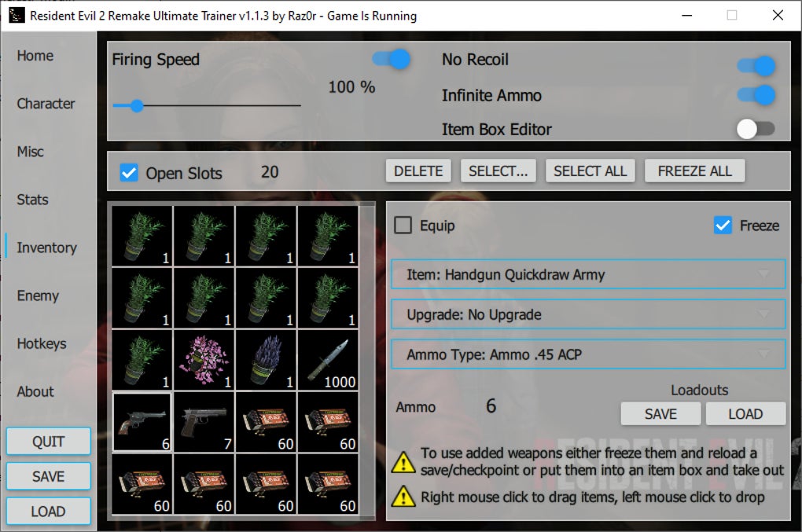Click the warning icon beside the freeze weapons tip
Viewport: 802px width, 532px height.
point(403,462)
